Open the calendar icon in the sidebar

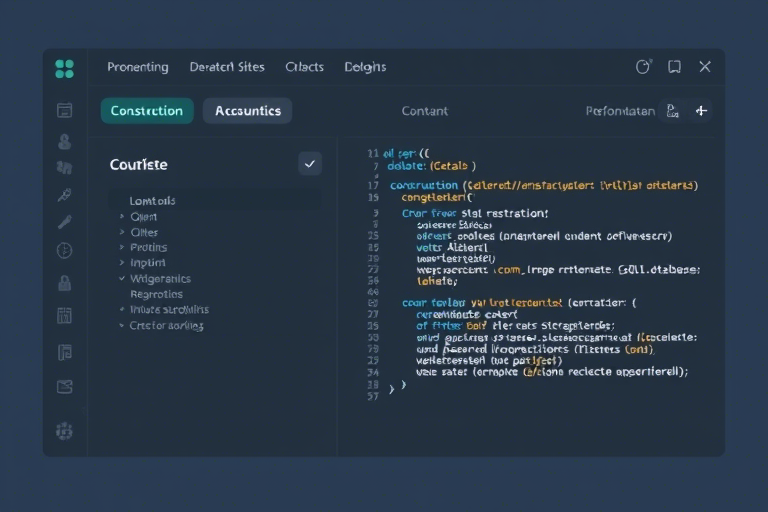[65, 110]
